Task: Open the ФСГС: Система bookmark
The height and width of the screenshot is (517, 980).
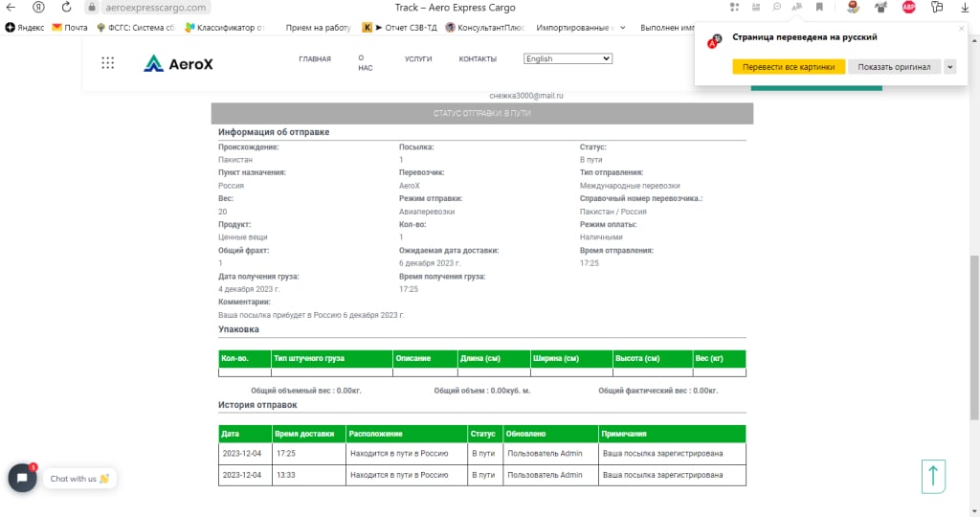Action: click(136, 28)
